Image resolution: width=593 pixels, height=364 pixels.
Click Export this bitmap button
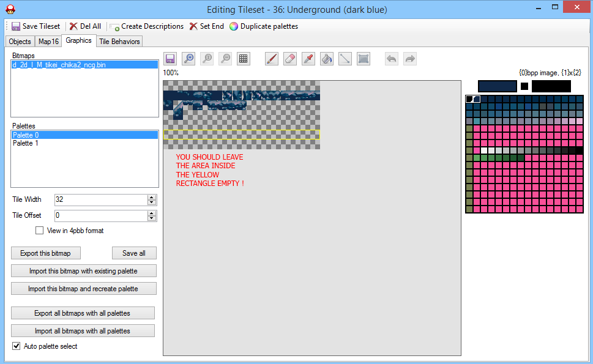tap(45, 253)
